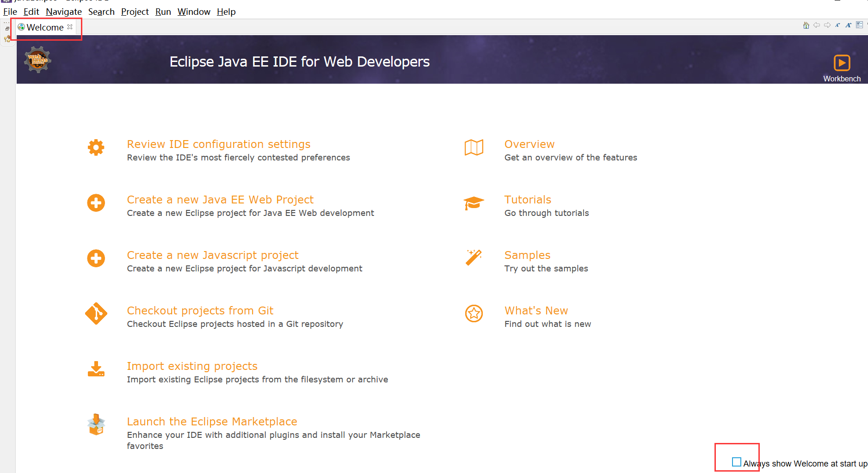Click the Customize page checklist icon
868x473 pixels.
pos(859,25)
